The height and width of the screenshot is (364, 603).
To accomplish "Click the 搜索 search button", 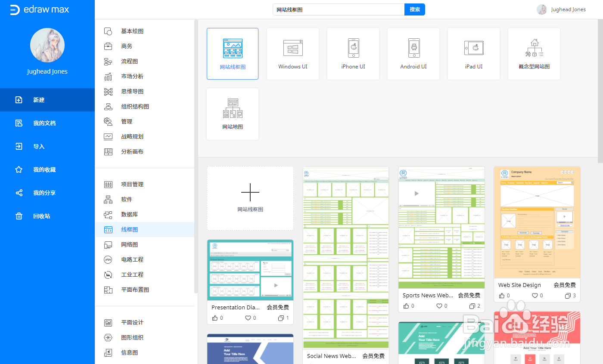I will pos(414,9).
